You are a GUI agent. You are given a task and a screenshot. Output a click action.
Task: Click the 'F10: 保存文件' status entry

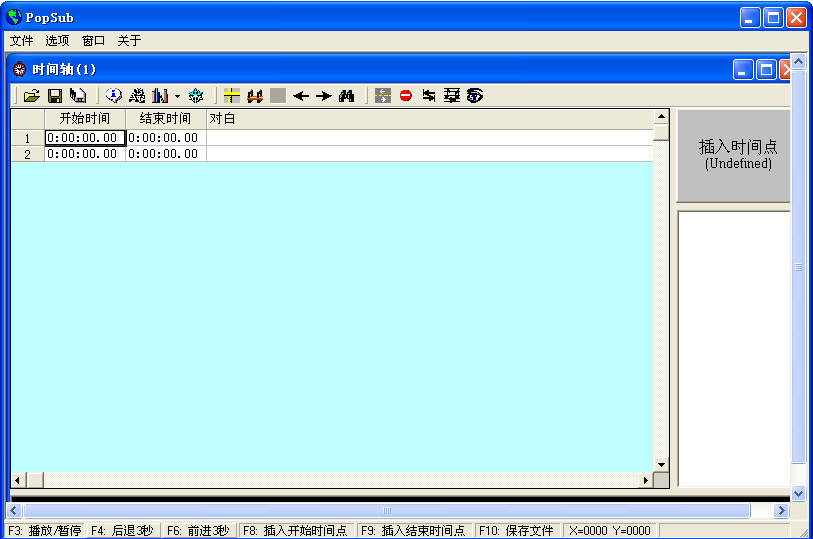516,531
